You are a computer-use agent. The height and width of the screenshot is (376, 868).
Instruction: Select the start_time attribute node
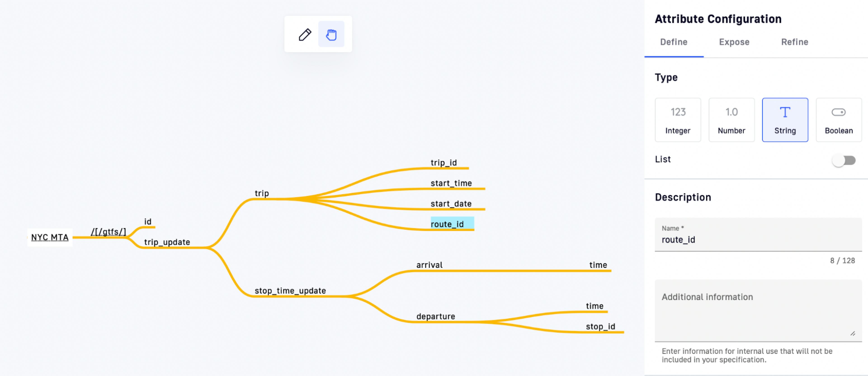(451, 183)
